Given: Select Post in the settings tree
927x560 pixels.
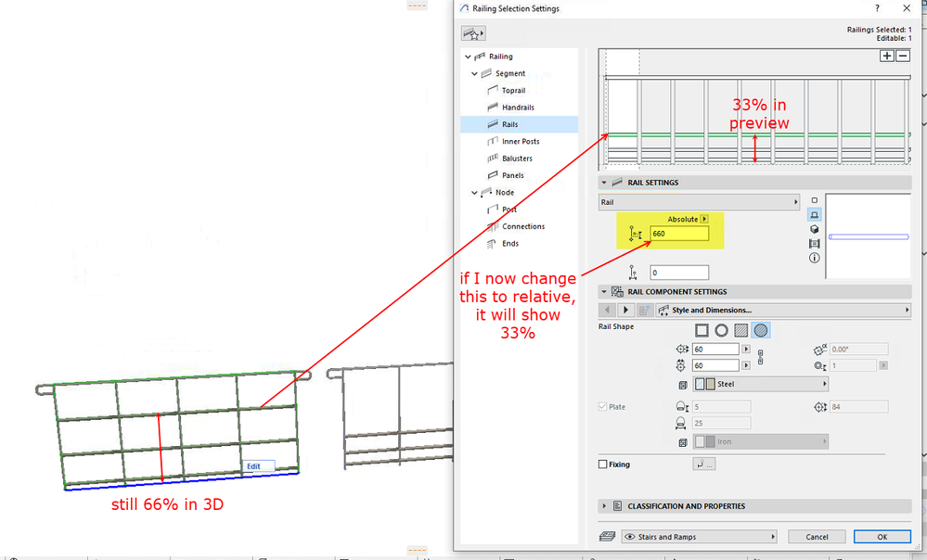Looking at the screenshot, I should click(509, 210).
